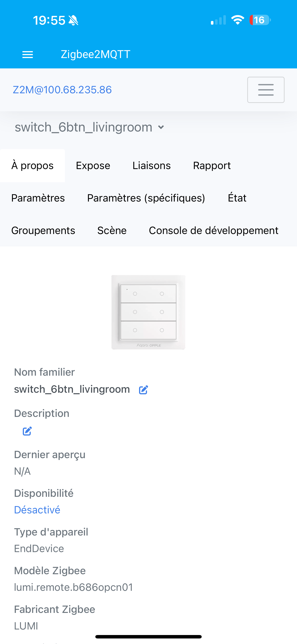Switch to the Expose tab
The image size is (297, 644).
click(93, 166)
